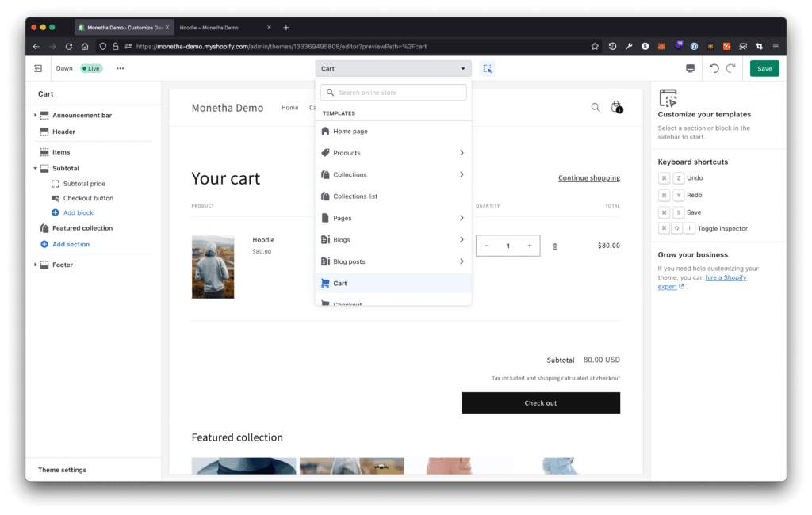
Task: Remove Hoodie with trash icon
Action: coord(554,246)
